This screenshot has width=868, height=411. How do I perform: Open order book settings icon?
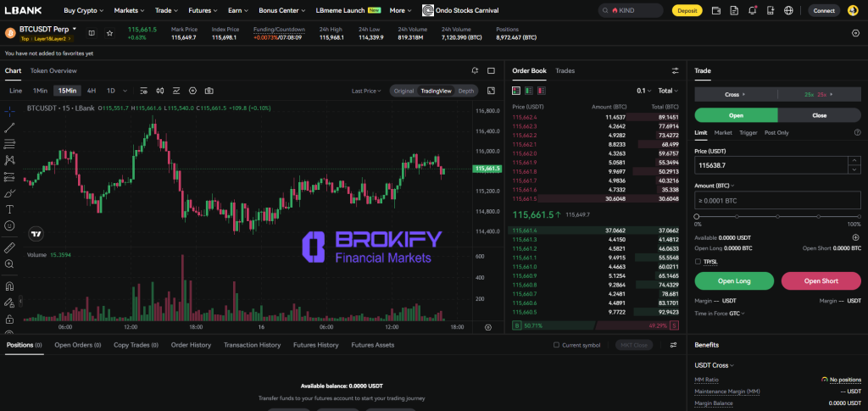point(676,71)
